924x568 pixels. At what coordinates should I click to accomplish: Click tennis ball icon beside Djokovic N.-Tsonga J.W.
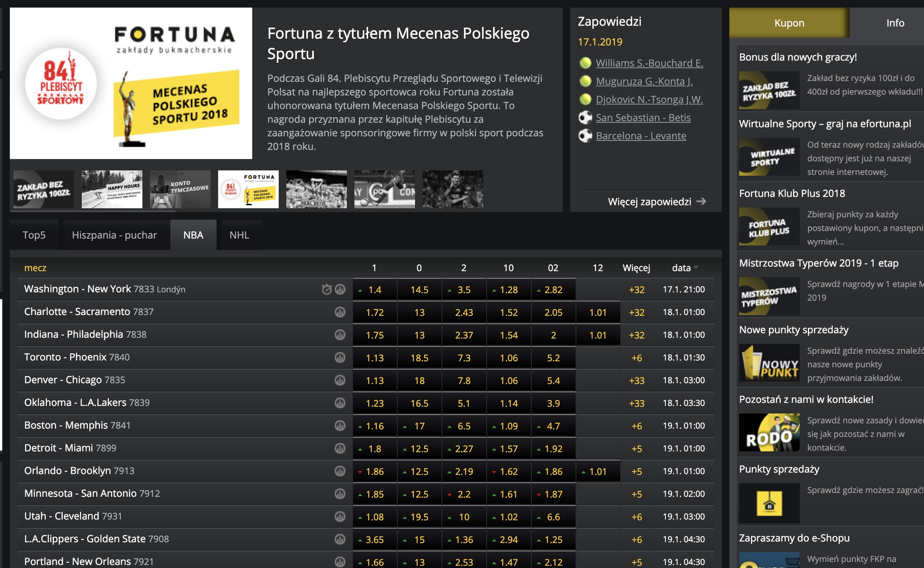pos(585,99)
